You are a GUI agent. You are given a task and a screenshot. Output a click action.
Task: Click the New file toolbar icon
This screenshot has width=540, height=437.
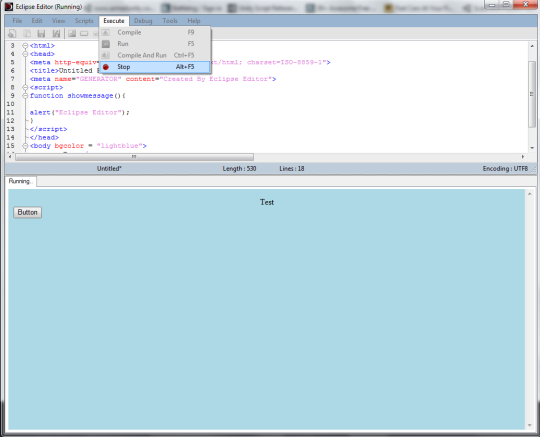click(x=12, y=33)
